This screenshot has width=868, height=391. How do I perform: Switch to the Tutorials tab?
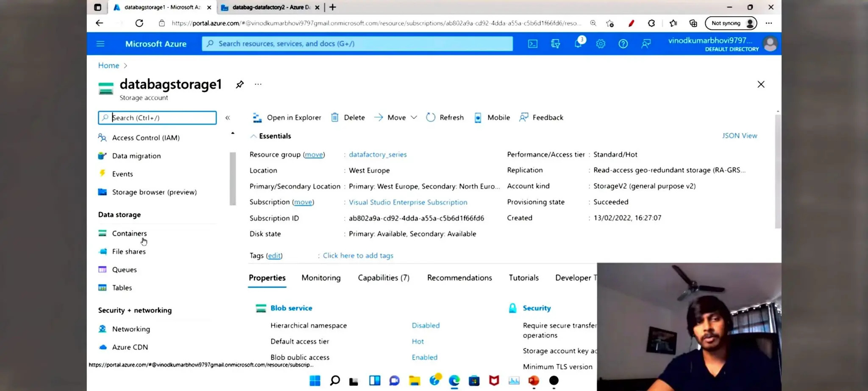point(523,278)
